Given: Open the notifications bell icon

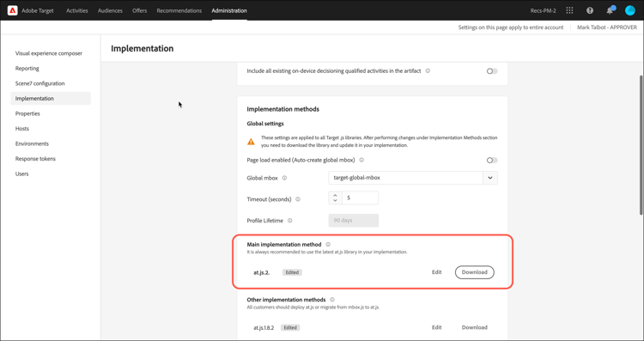Looking at the screenshot, I should 610,10.
